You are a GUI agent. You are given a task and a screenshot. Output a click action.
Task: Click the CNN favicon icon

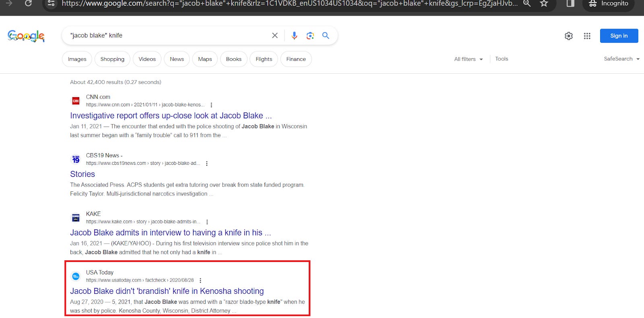click(76, 101)
